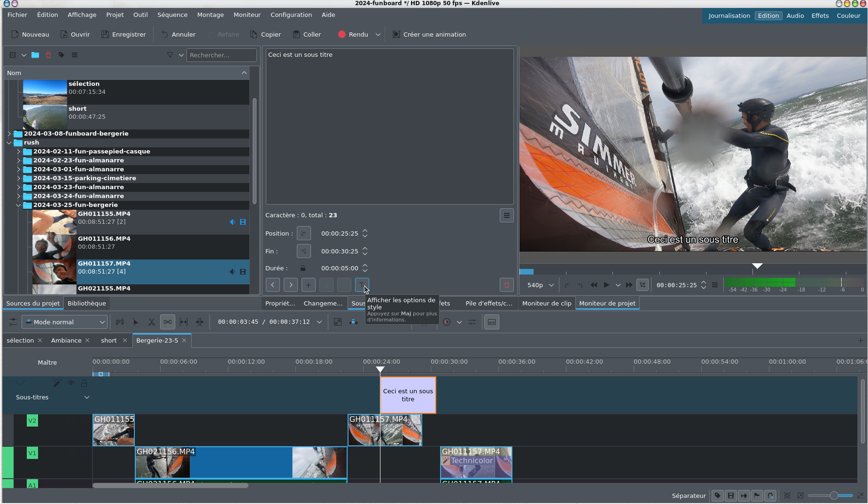This screenshot has height=504, width=868.
Task: Play the project monitor
Action: (x=606, y=285)
